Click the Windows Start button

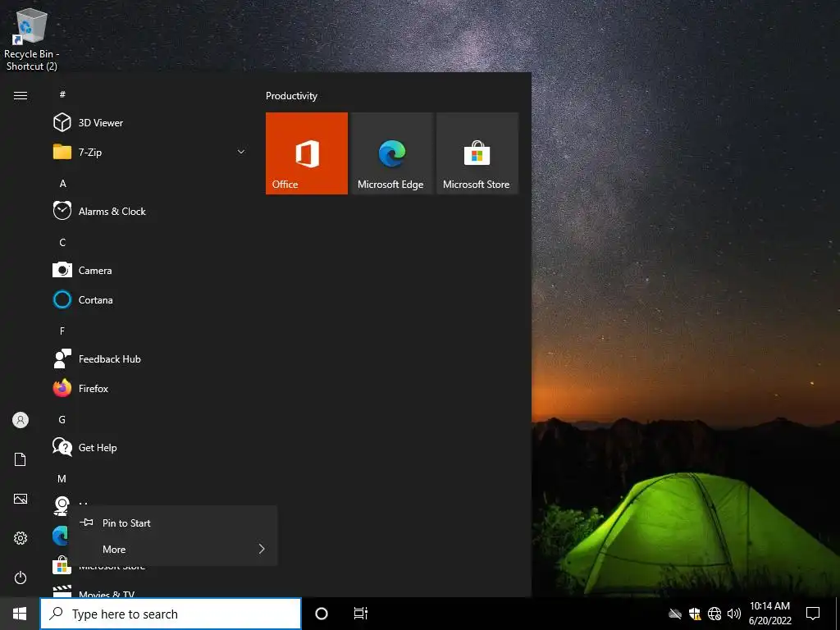coord(20,614)
